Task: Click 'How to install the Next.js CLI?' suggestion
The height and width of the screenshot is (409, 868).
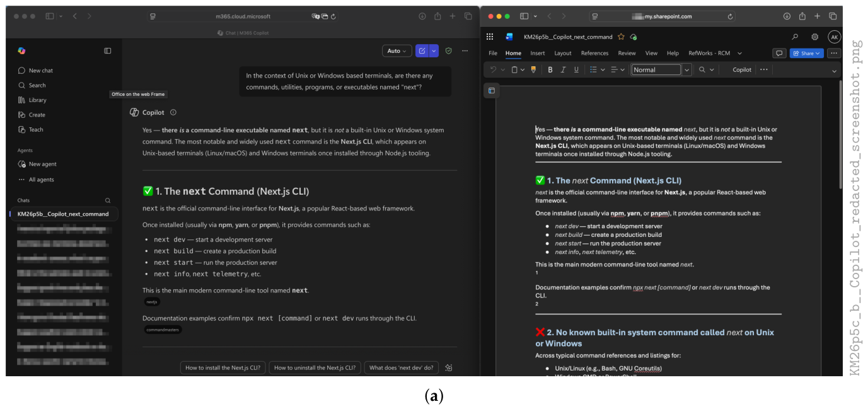Action: 223,368
